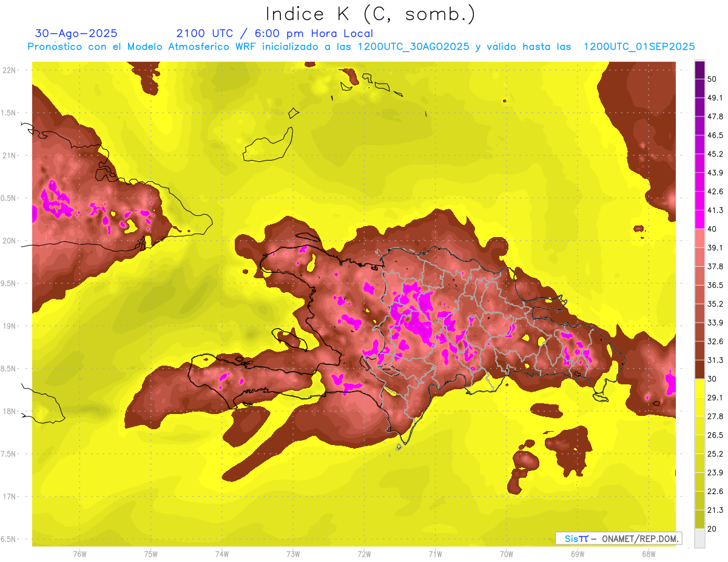
Task: Click colorbar value "21.3"
Action: click(715, 510)
